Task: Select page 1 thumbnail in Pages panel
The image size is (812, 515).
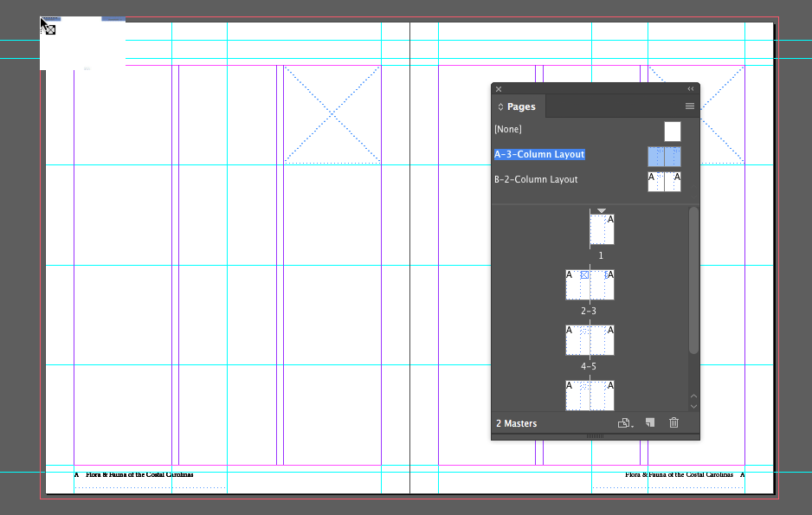Action: [602, 229]
